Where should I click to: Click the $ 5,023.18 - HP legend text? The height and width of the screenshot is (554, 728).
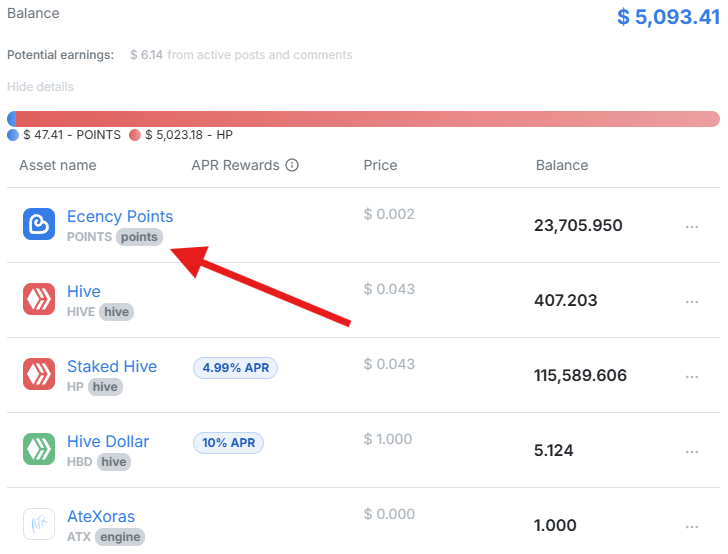[189, 135]
